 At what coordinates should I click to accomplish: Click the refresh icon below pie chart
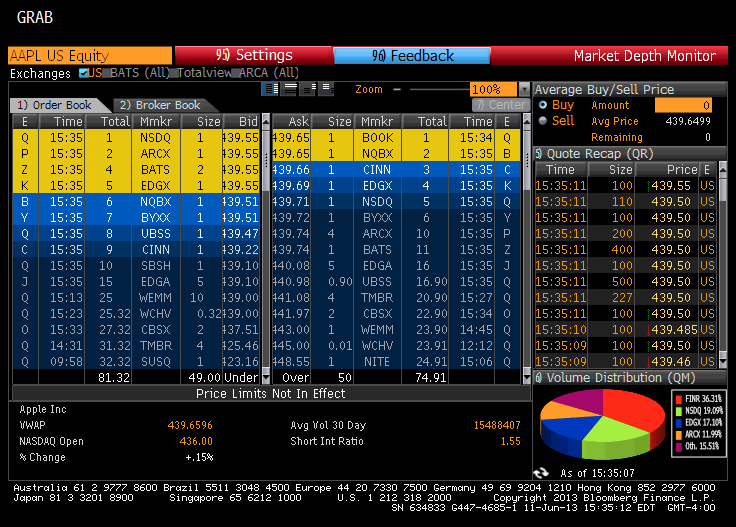point(541,472)
